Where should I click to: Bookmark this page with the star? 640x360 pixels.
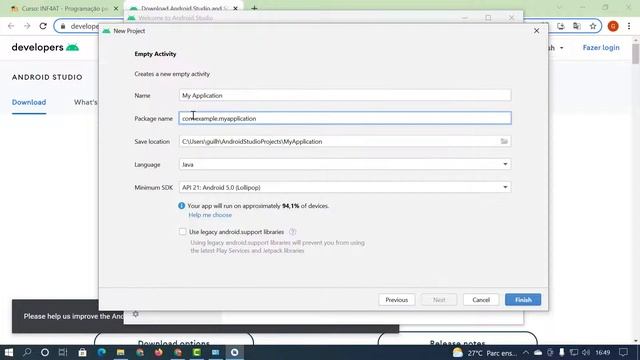pos(593,26)
